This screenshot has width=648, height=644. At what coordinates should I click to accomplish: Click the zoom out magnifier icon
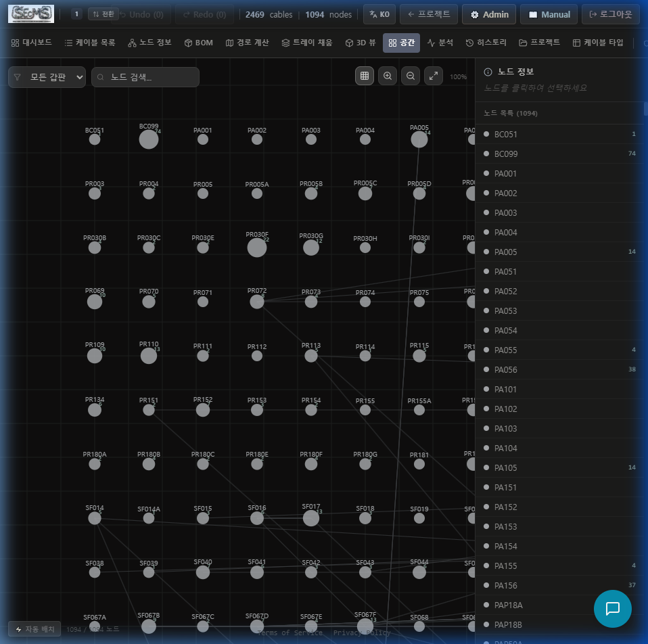[411, 76]
